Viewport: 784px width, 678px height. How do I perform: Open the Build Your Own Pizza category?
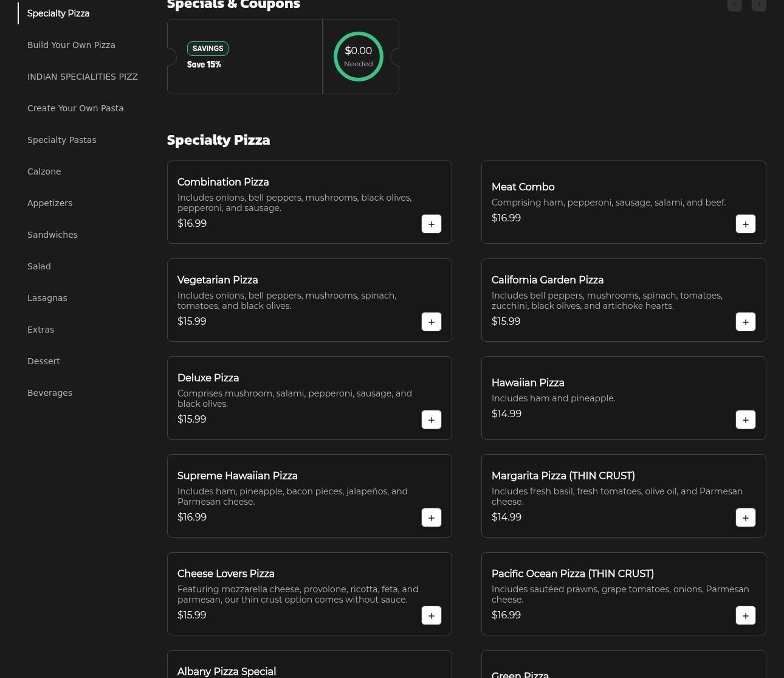(x=71, y=45)
